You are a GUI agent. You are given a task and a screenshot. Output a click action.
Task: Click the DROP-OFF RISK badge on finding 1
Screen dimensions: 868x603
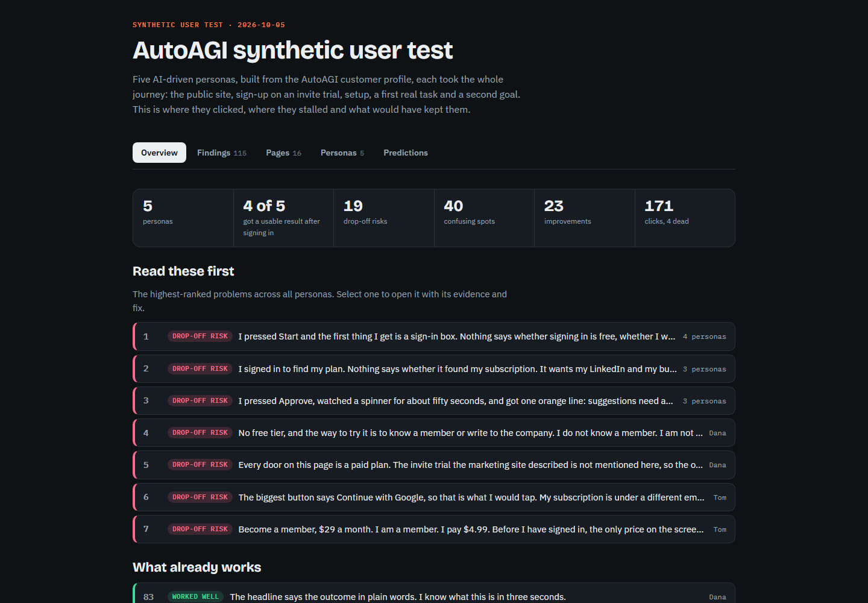click(200, 336)
